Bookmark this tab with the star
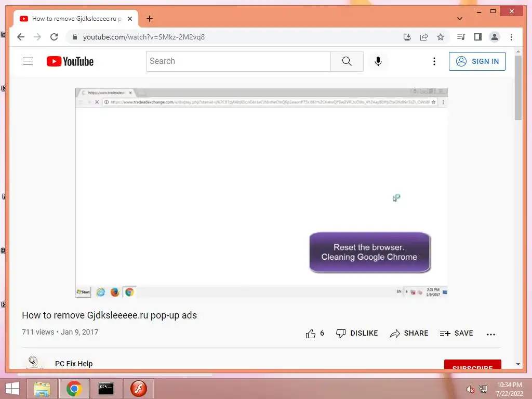 [441, 37]
